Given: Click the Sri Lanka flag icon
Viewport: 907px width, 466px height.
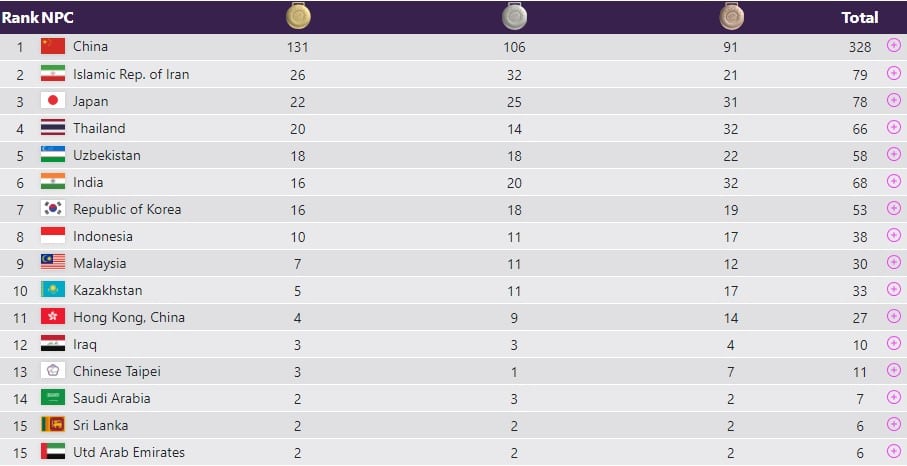Looking at the screenshot, I should [53, 425].
